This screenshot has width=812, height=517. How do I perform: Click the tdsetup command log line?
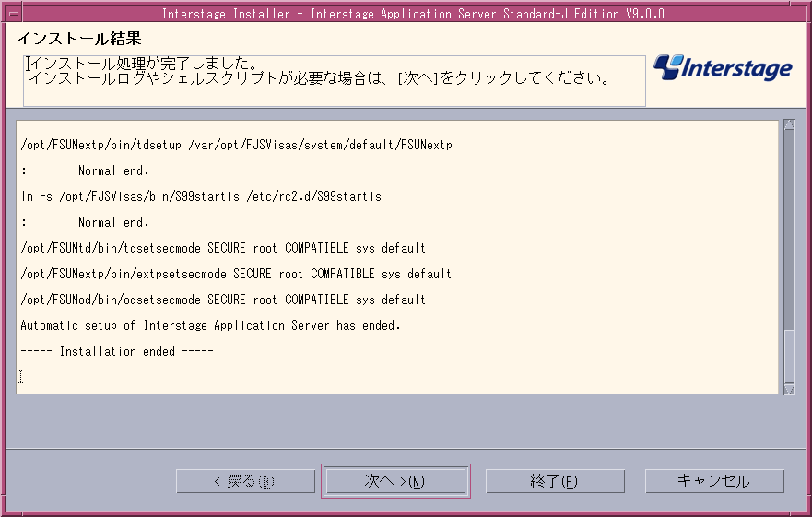tap(237, 145)
